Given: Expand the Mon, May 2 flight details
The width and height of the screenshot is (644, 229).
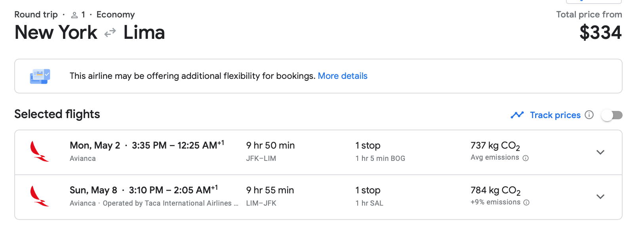Looking at the screenshot, I should pos(600,152).
